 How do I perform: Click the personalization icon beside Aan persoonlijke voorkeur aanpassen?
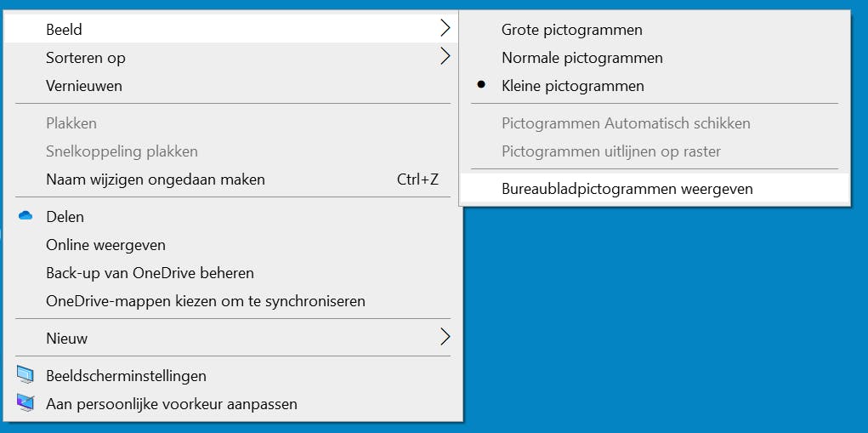(26, 403)
